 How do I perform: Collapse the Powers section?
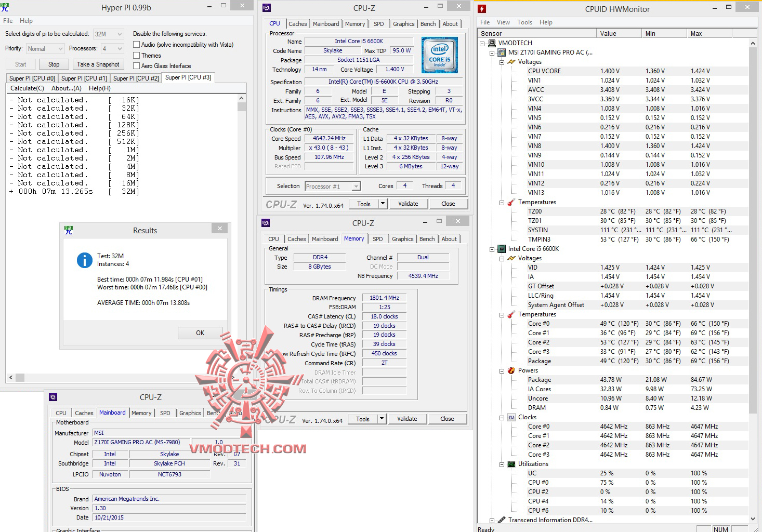(x=502, y=370)
